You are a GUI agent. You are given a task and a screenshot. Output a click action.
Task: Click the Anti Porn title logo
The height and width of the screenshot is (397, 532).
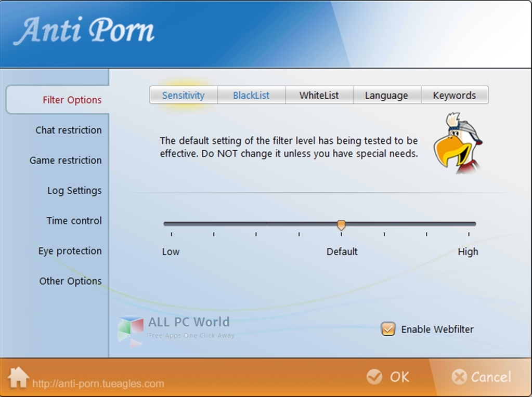pos(84,31)
